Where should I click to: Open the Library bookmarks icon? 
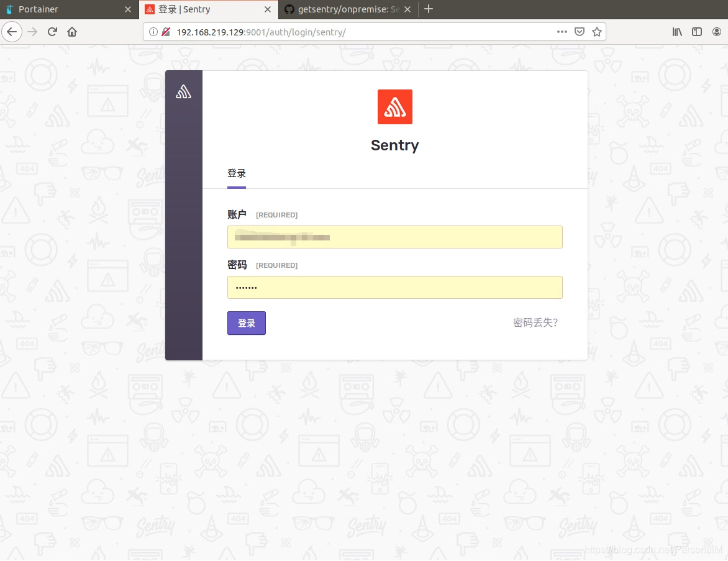tap(677, 32)
